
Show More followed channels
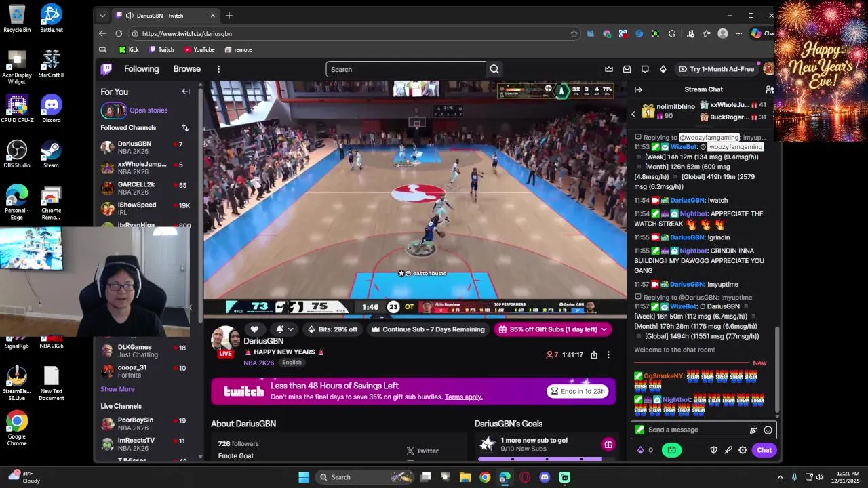point(117,389)
